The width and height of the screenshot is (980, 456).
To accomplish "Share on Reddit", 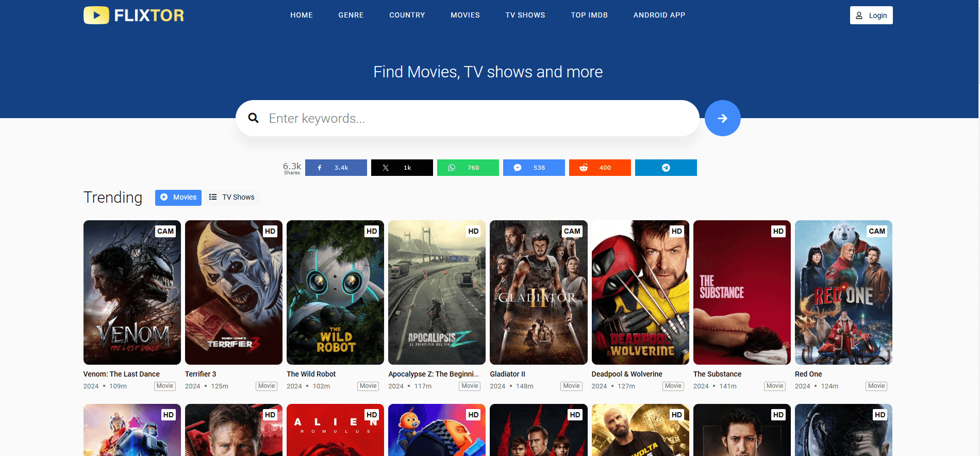I will [x=600, y=168].
